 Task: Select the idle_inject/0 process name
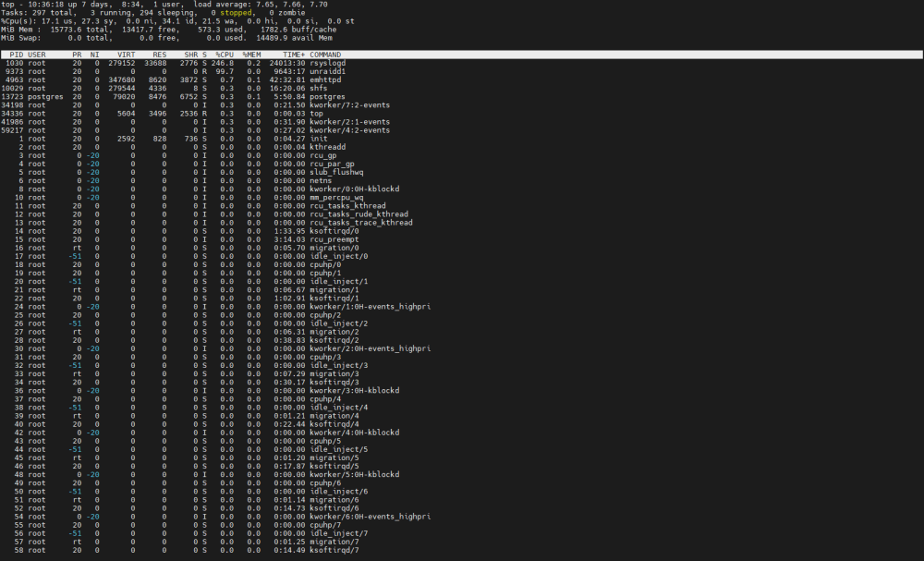[x=339, y=256]
